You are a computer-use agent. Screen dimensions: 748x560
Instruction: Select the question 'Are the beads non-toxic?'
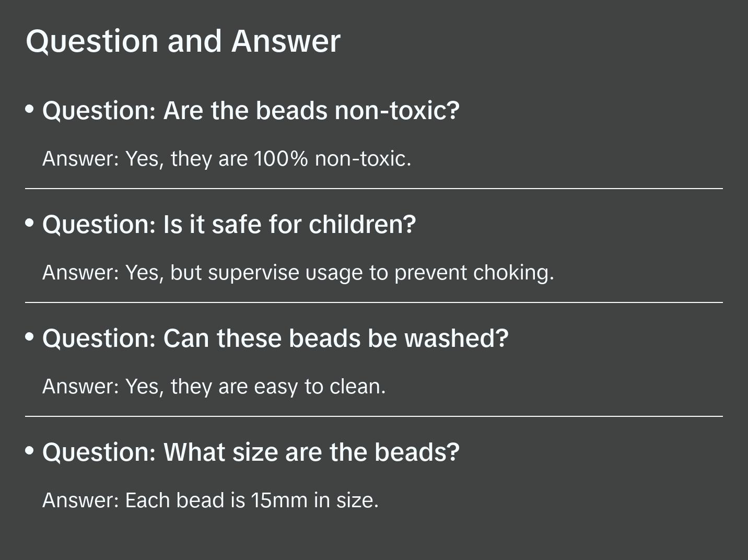click(251, 111)
